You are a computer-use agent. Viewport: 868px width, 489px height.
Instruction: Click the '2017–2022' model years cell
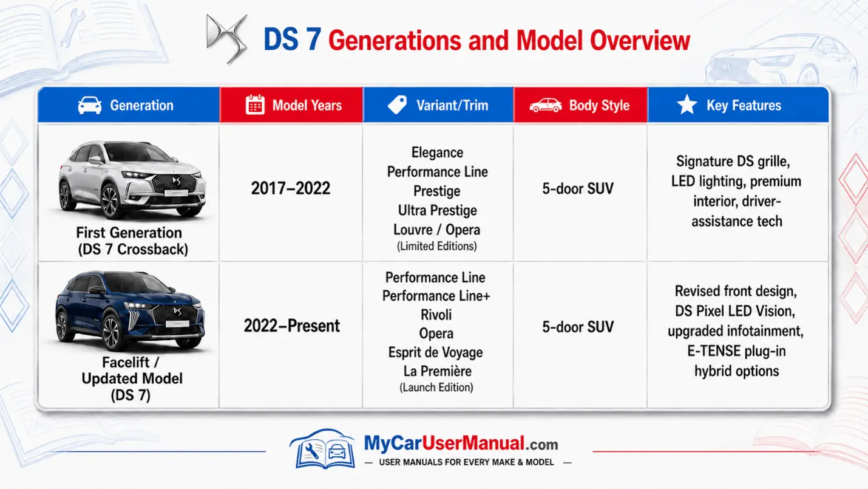tap(291, 188)
